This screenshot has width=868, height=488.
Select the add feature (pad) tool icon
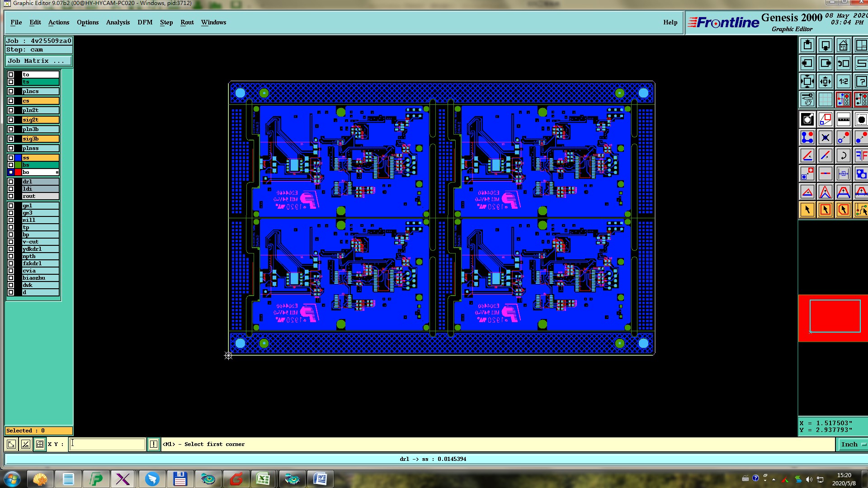pos(807,119)
